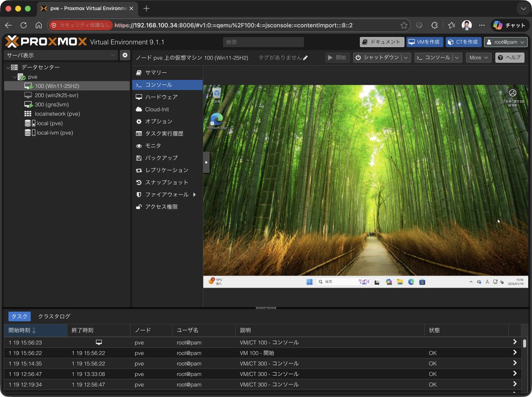Click the task log vertical scrollbar
The height and width of the screenshot is (397, 532).
click(x=524, y=344)
